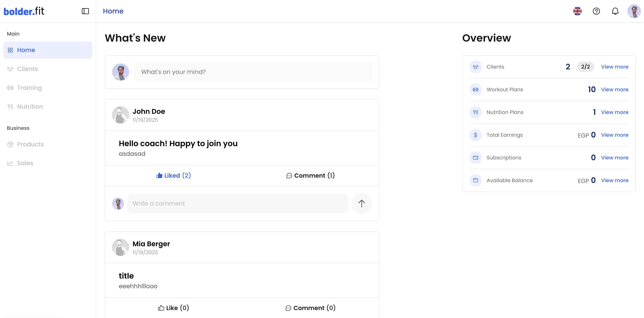Image resolution: width=644 pixels, height=318 pixels.
Task: Open the user profile avatar menu
Action: (x=634, y=11)
